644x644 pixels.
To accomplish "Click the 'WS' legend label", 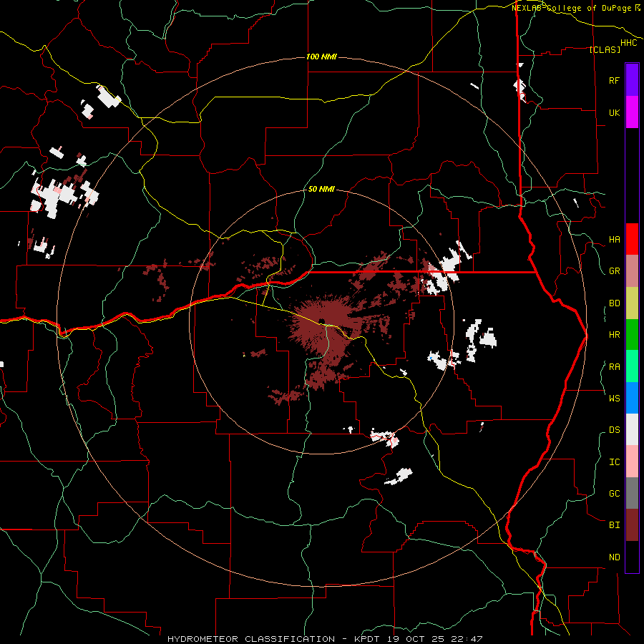I will point(614,399).
